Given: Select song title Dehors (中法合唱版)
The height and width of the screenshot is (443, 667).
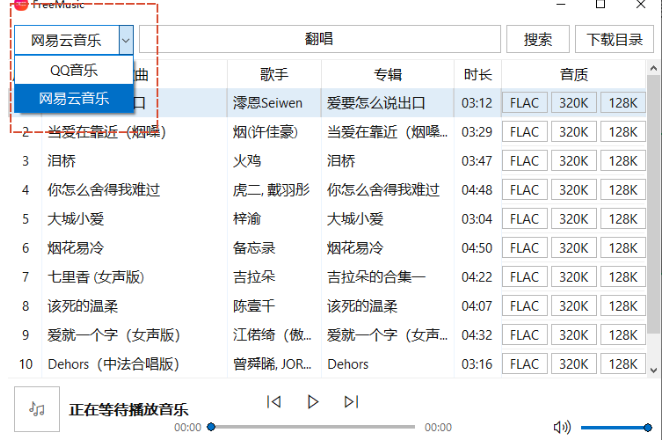Looking at the screenshot, I should pos(114,364).
